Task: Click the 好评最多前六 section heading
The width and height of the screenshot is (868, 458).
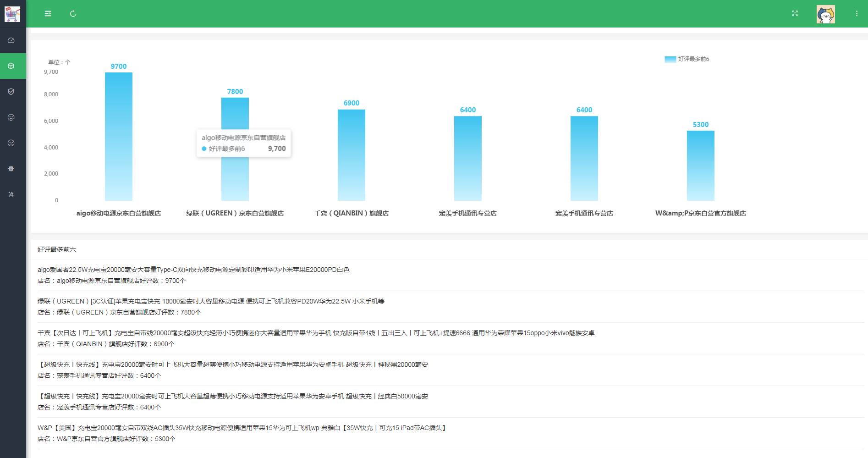Action: click(x=57, y=249)
